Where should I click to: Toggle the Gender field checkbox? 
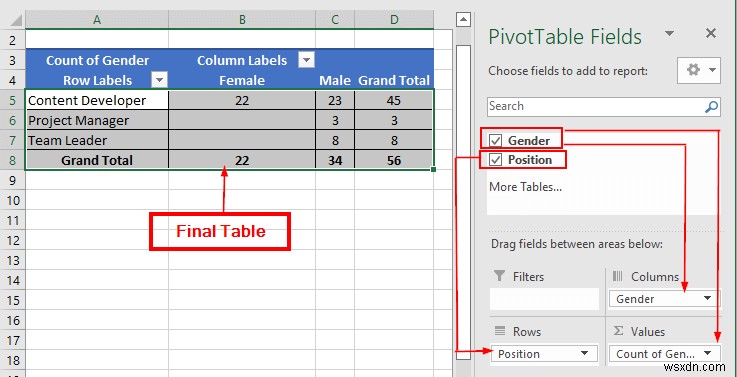(495, 140)
